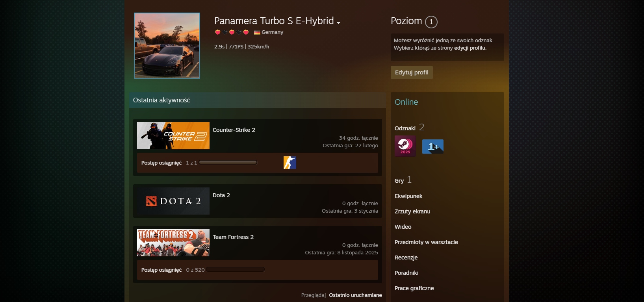Image resolution: width=644 pixels, height=302 pixels.
Task: Click the Team Fortress 2 title link
Action: tap(233, 237)
